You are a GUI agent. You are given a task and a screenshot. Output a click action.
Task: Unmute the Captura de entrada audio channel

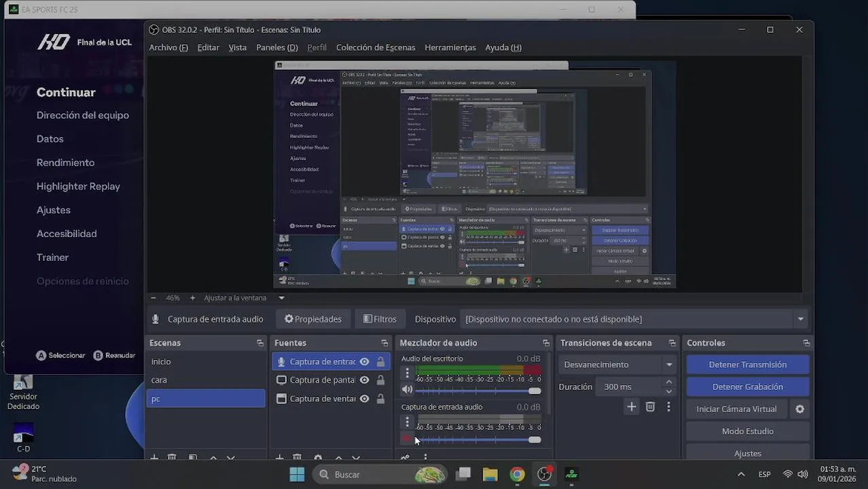[x=407, y=439]
